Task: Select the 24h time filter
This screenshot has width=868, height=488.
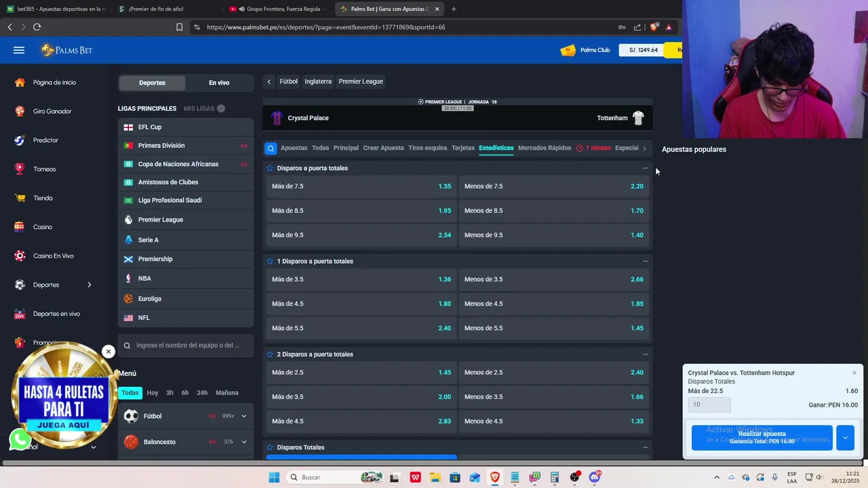Action: coord(202,392)
